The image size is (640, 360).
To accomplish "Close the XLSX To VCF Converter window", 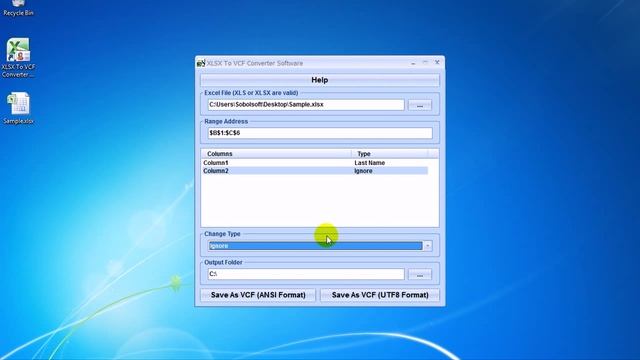I will [x=437, y=62].
